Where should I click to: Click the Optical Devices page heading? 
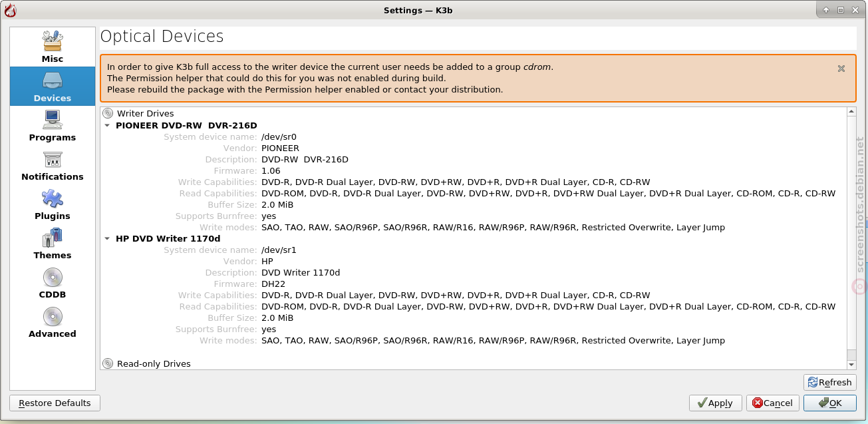[x=162, y=36]
